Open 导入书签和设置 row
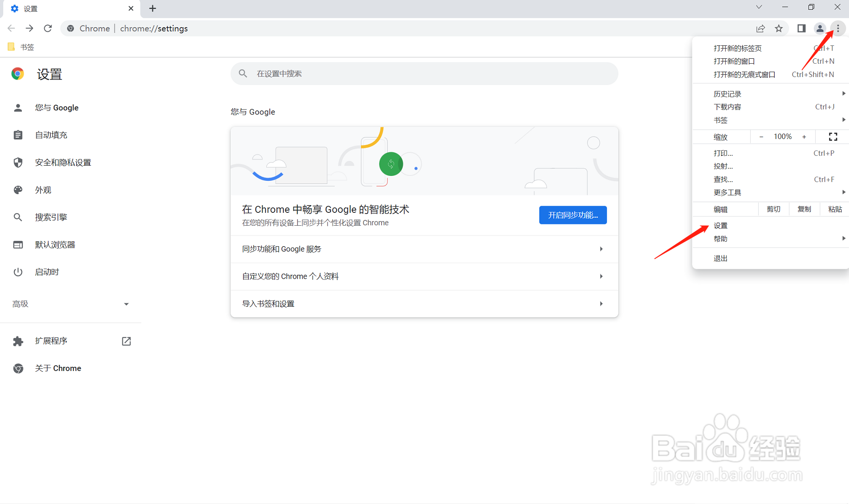The image size is (849, 504). click(424, 304)
